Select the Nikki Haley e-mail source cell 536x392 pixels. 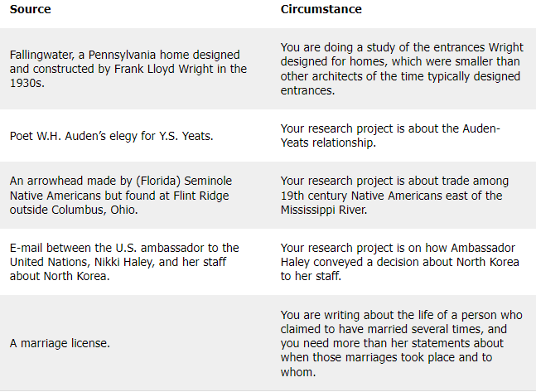pyautogui.click(x=124, y=262)
